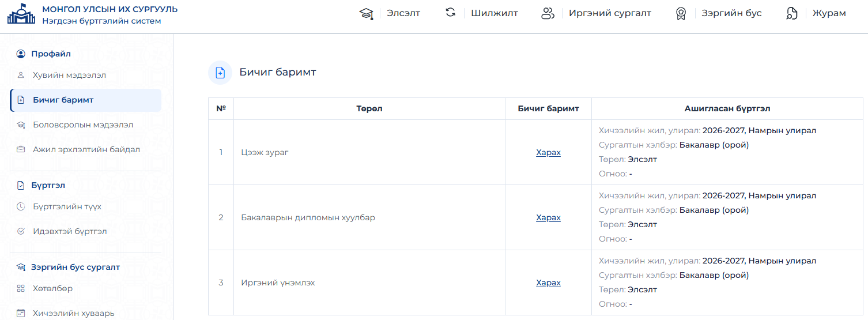Click the Төрөл column header
This screenshot has height=320, width=868.
pos(369,108)
